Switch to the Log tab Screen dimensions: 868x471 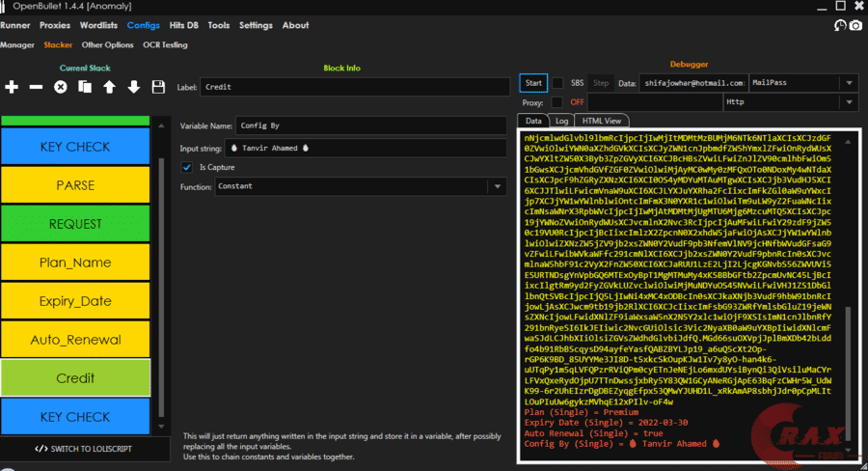coord(560,121)
